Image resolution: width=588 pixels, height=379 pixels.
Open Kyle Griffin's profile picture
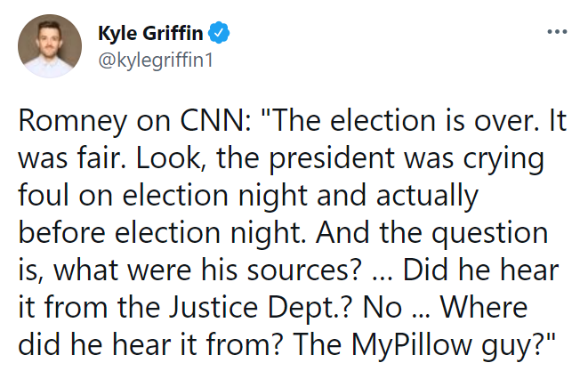pyautogui.click(x=50, y=46)
